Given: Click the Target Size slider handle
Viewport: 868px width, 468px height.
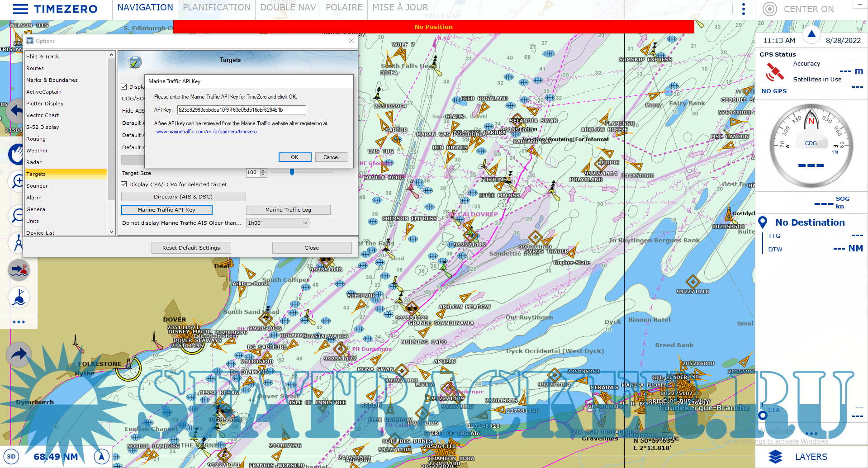Looking at the screenshot, I should tap(292, 172).
